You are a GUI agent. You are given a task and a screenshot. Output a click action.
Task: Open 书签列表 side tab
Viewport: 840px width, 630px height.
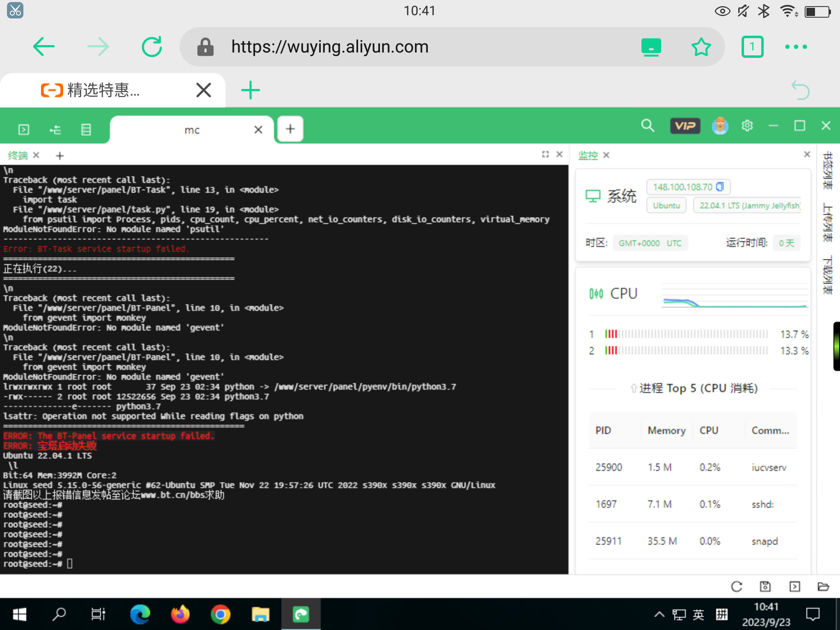[x=828, y=171]
